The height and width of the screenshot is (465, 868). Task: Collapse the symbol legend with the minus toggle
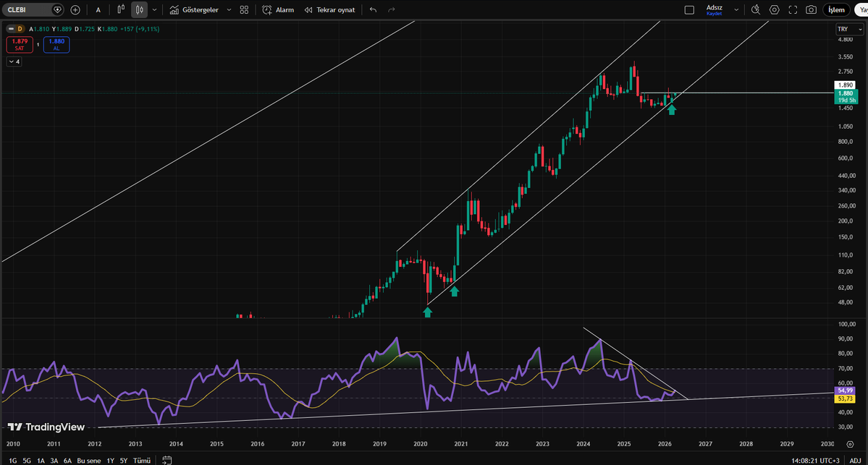pos(11,29)
